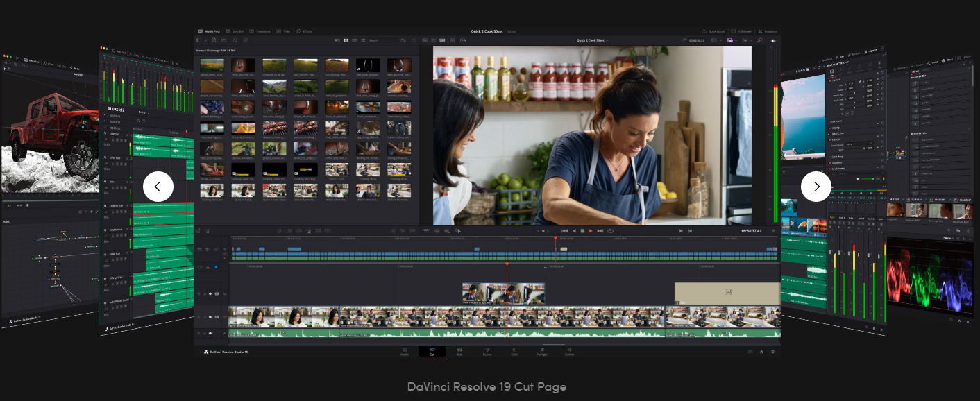Switch to the Fairlight page tab

pyautogui.click(x=542, y=352)
